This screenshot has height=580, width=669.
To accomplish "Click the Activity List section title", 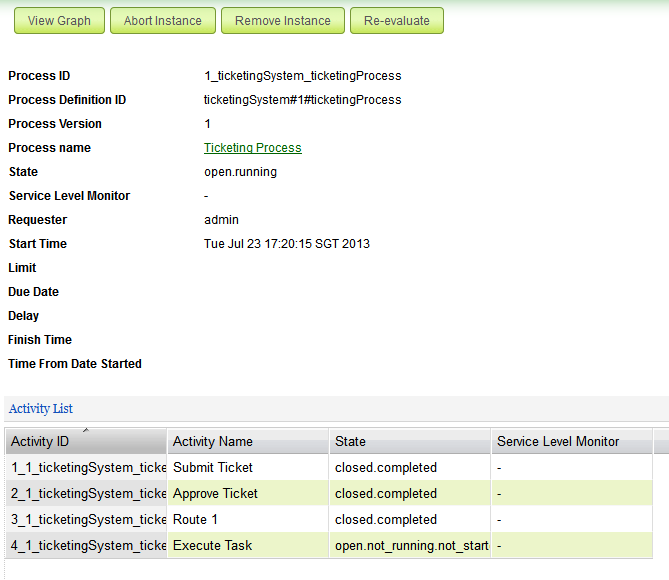I will tap(41, 409).
